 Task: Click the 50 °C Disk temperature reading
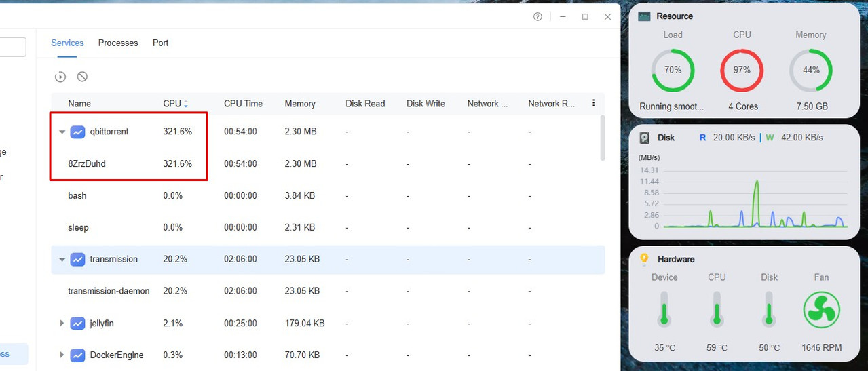(769, 347)
